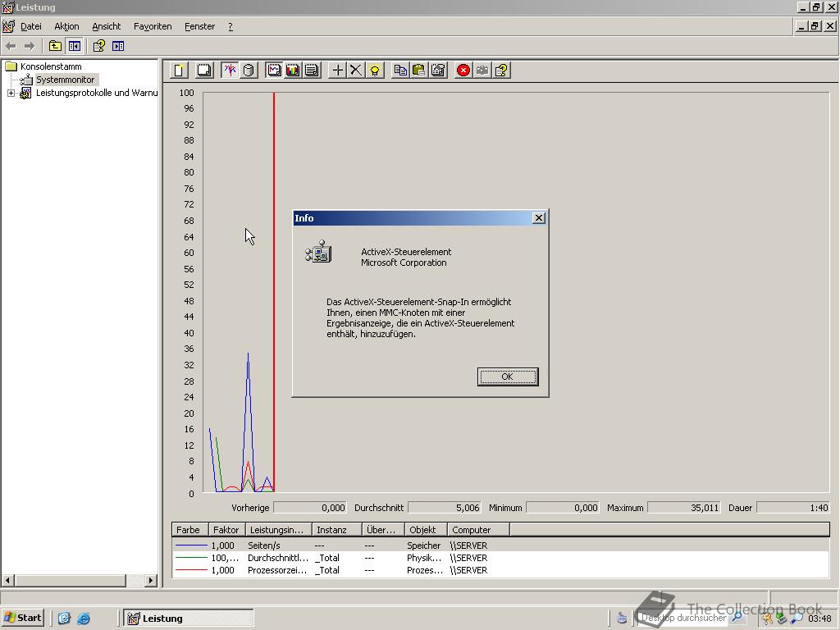Click the Delete counter X icon
This screenshot has height=630, width=840.
[356, 71]
